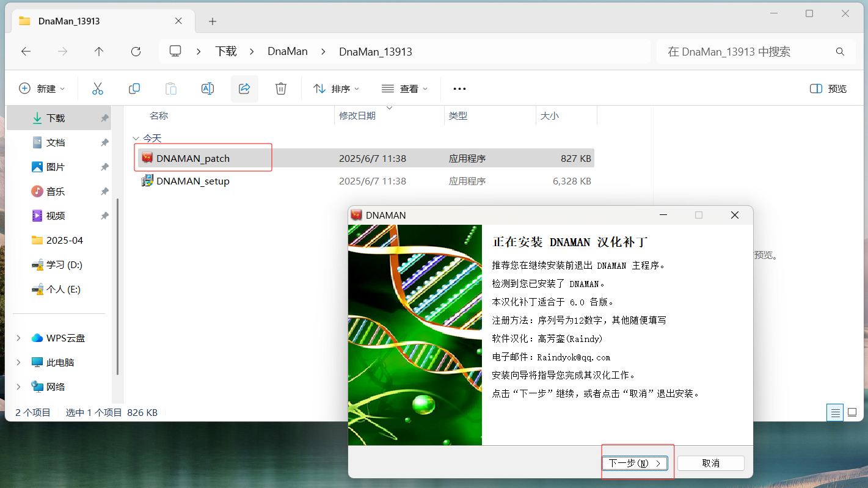Open Documents (文档) in sidebar

coord(59,142)
